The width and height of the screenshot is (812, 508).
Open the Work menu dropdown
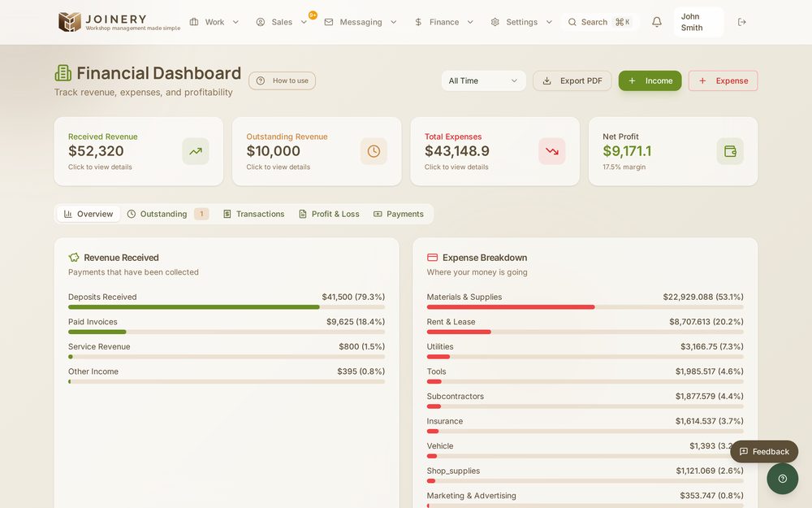click(214, 22)
